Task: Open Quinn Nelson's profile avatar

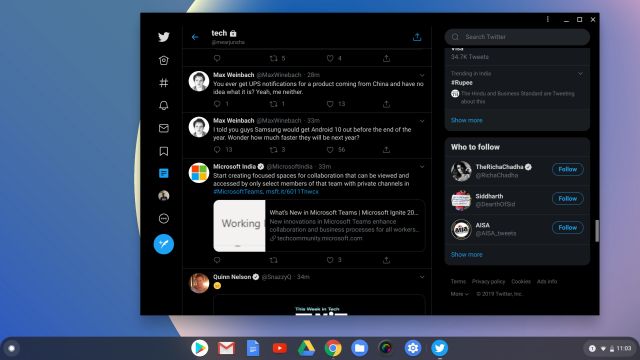Action: (199, 283)
